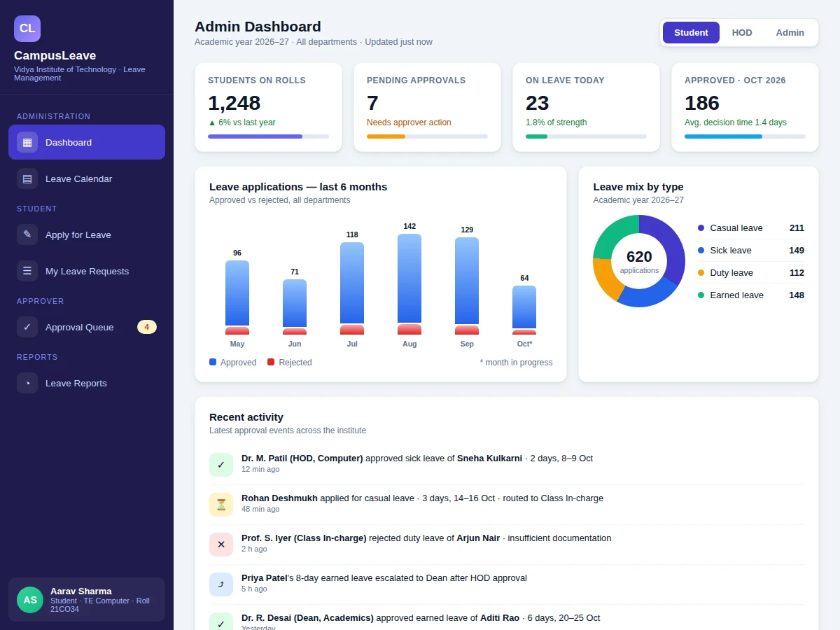Click the donut chart center showing 620
The image size is (840, 630).
click(639, 261)
